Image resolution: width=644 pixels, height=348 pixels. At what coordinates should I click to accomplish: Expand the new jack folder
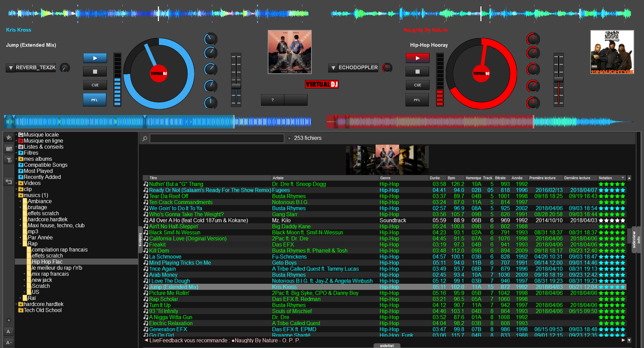point(24,280)
